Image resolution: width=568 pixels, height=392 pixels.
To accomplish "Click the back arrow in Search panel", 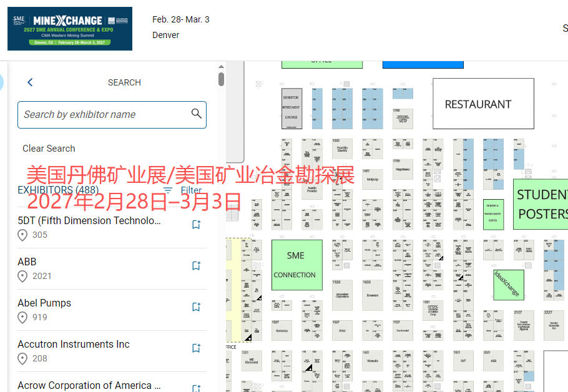I will coord(30,82).
